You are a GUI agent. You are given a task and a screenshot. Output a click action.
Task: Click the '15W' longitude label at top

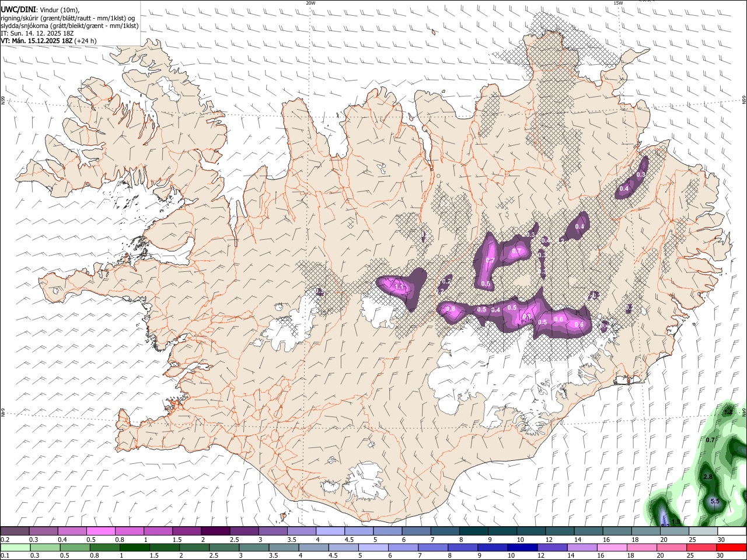[618, 3]
